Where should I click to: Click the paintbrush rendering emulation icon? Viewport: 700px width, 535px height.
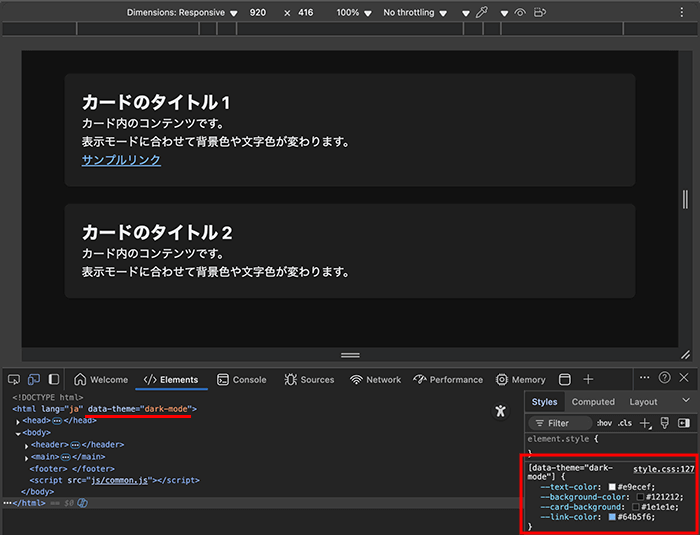click(x=665, y=423)
